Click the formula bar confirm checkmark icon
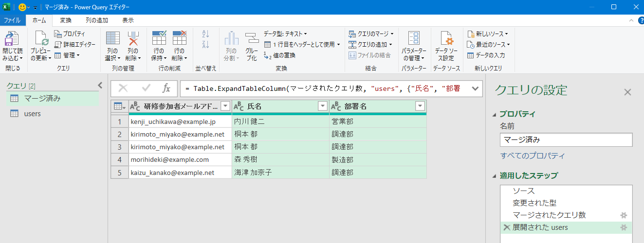Viewport: 644px width, 243px height. [146, 88]
